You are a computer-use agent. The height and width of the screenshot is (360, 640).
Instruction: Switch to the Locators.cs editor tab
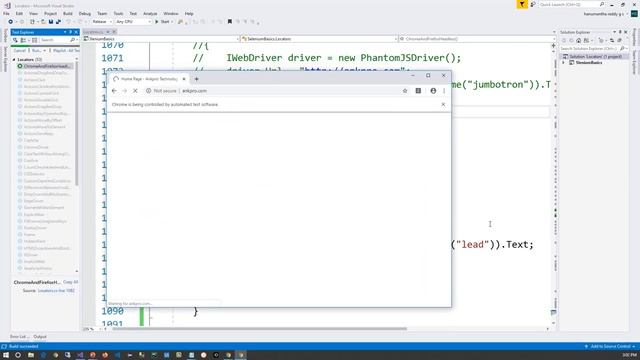pyautogui.click(x=94, y=32)
